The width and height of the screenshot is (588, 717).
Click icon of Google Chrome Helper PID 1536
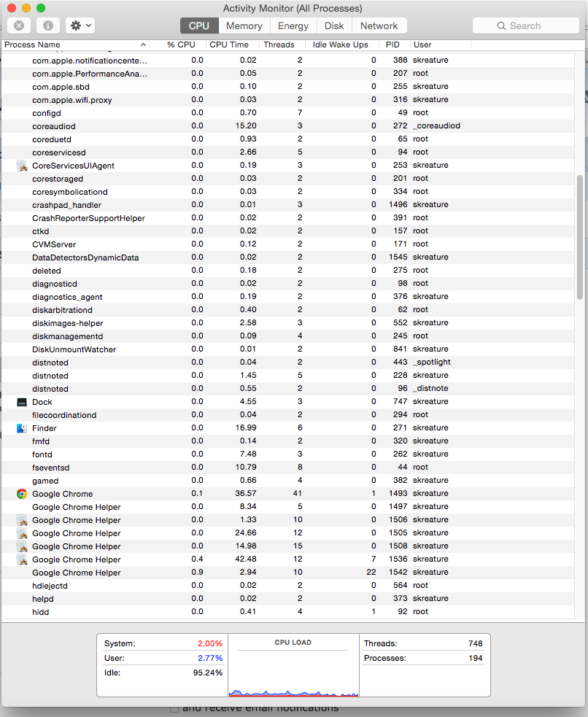(x=21, y=559)
